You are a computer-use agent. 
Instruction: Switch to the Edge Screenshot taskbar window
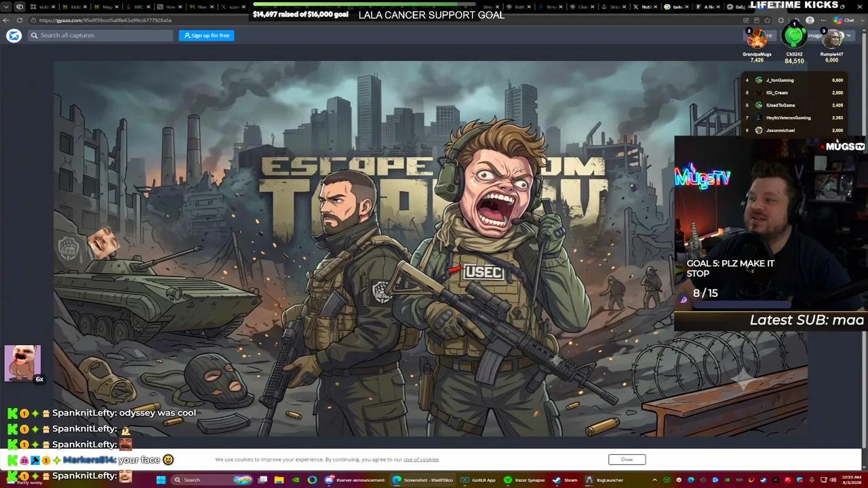pos(422,480)
